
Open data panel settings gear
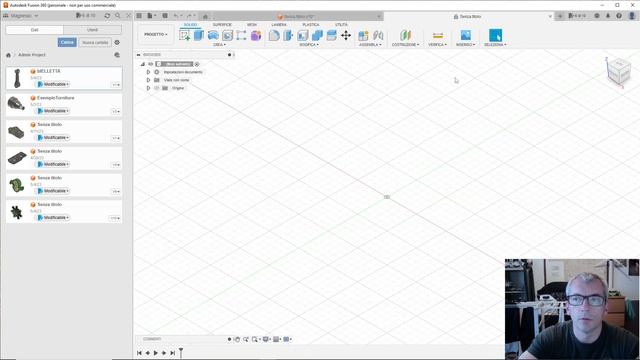tap(117, 42)
